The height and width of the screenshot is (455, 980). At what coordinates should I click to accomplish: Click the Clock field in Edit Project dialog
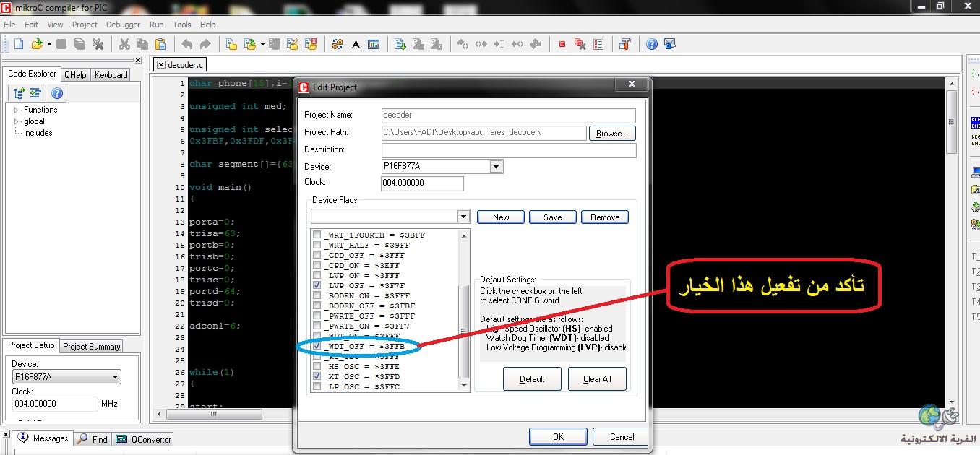422,183
